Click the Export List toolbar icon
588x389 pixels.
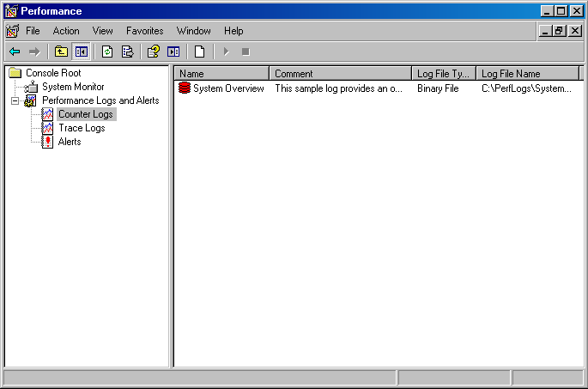point(128,52)
